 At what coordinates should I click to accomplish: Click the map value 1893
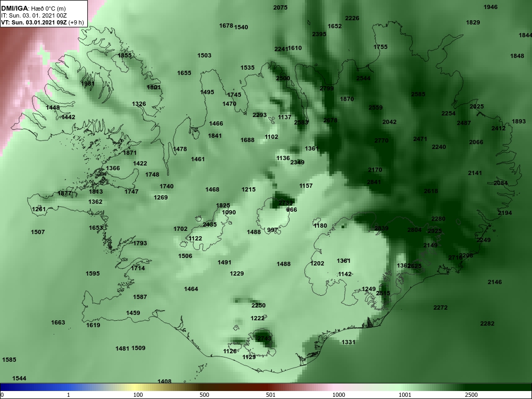click(x=519, y=121)
